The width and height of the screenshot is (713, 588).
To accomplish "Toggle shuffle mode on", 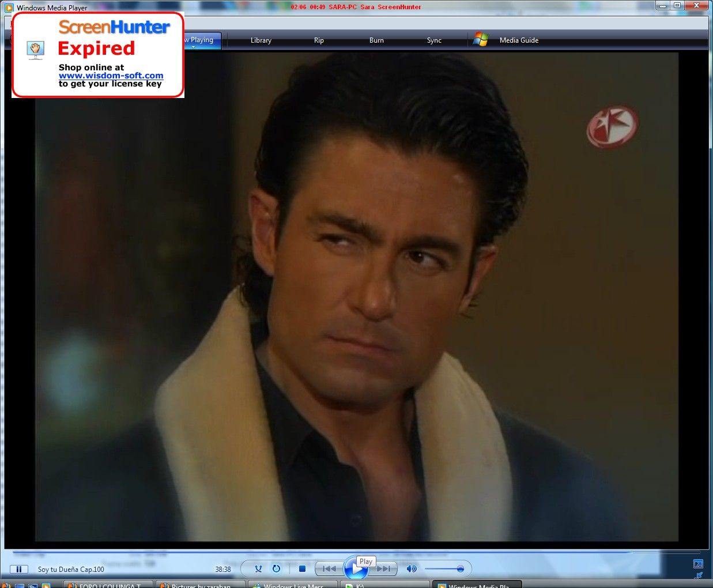I will point(258,569).
